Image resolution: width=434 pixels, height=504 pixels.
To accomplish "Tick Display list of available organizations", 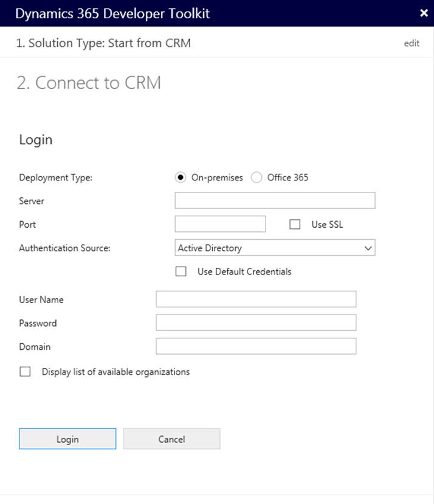I will tap(25, 372).
